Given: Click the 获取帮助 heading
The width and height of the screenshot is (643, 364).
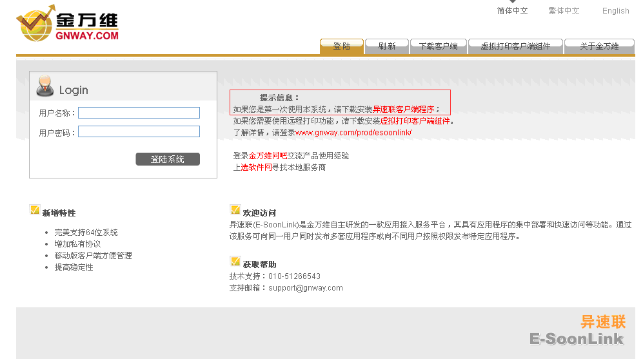Looking at the screenshot, I should (259, 265).
